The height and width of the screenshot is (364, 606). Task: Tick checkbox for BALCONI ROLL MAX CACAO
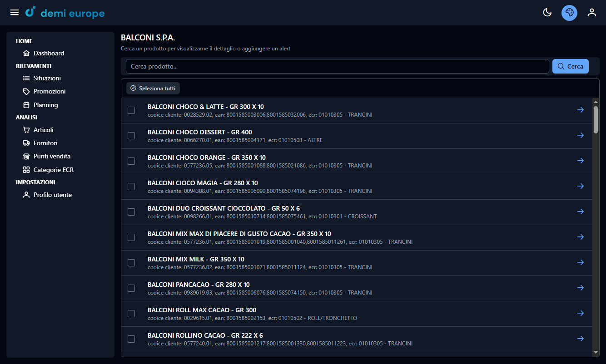[131, 314]
